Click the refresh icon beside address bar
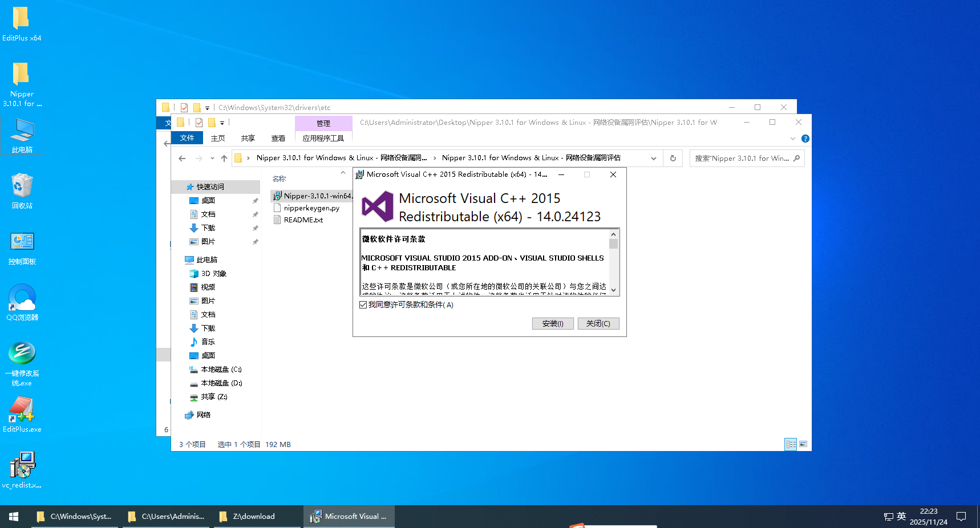The height and width of the screenshot is (528, 980). [x=673, y=159]
